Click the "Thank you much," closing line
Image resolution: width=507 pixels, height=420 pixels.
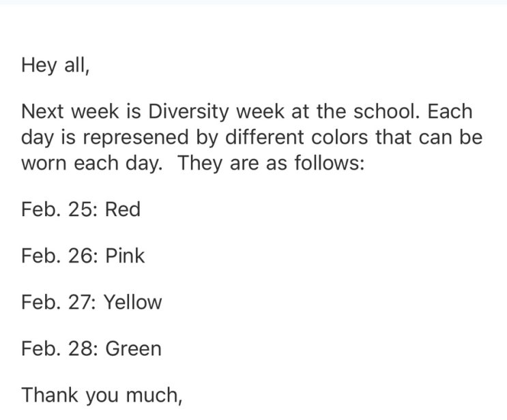[x=102, y=395]
